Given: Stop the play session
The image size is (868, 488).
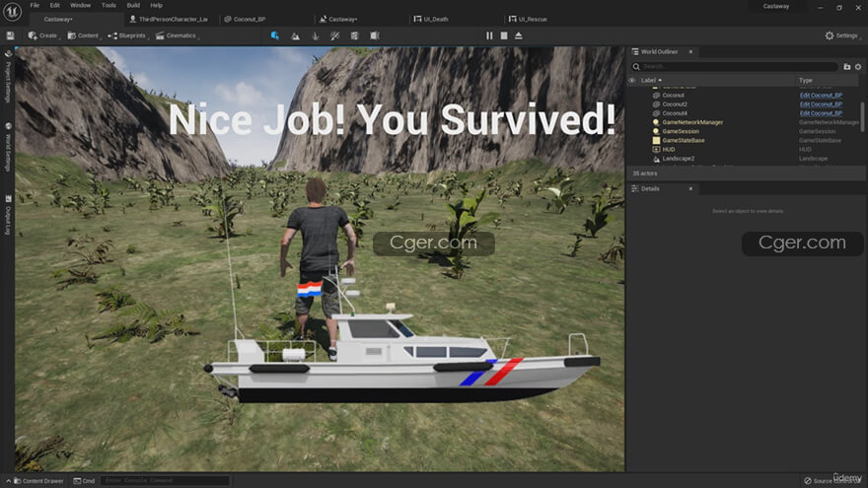Looking at the screenshot, I should click(504, 35).
